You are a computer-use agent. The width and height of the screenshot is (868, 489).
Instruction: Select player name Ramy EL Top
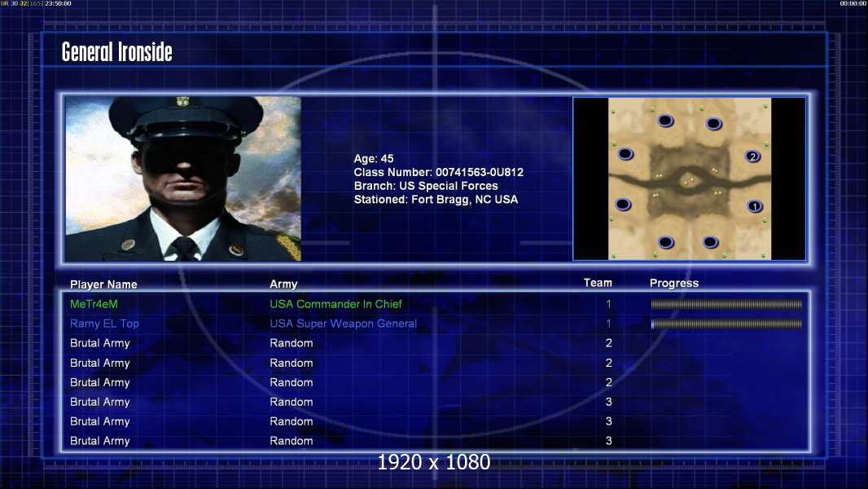(x=104, y=324)
